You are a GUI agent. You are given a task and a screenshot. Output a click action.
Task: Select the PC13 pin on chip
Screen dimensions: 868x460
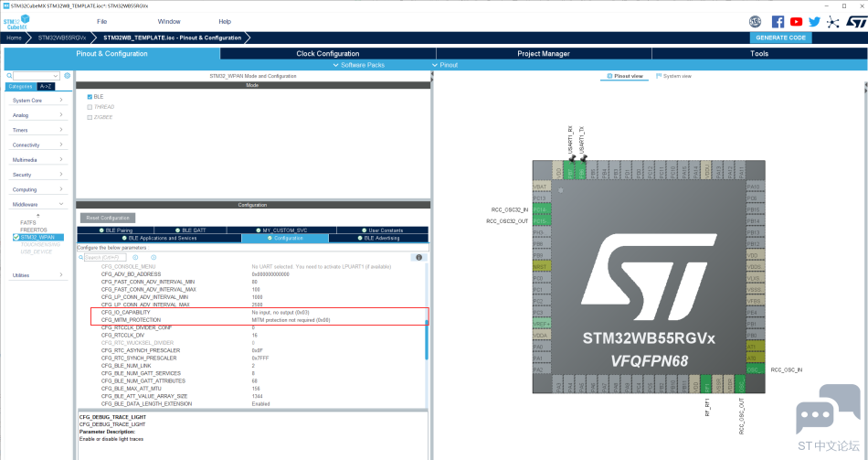pos(542,198)
